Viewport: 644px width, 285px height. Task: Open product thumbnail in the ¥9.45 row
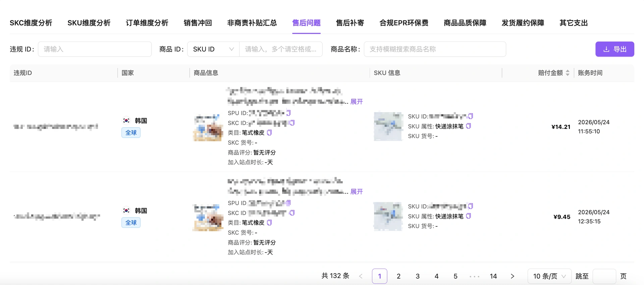click(x=208, y=217)
